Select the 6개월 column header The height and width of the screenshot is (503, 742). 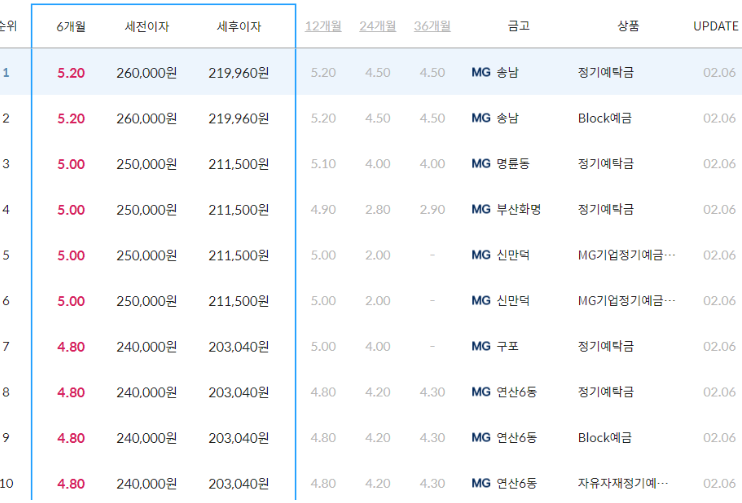point(71,26)
